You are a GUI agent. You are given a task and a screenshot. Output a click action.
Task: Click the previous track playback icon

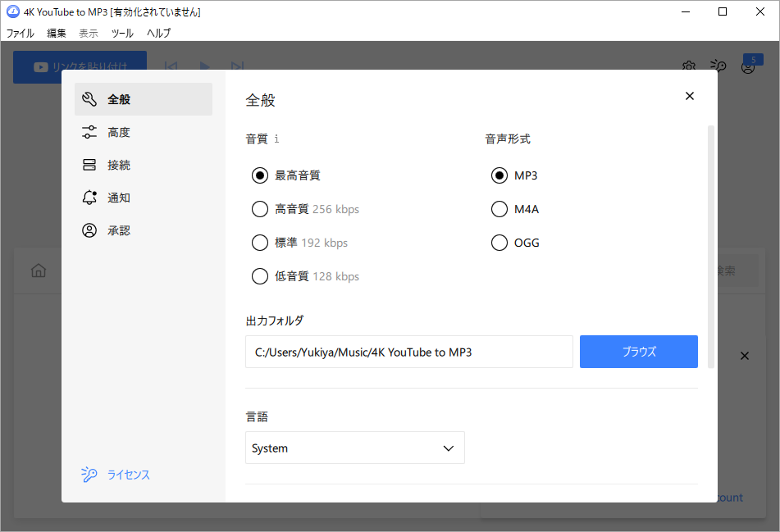(x=171, y=66)
